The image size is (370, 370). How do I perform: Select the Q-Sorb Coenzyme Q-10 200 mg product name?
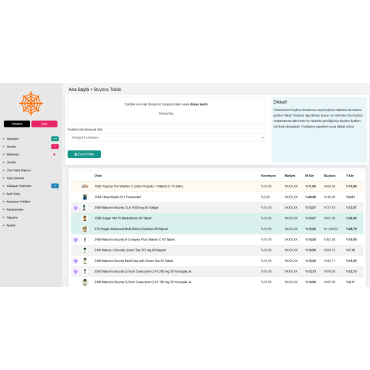tap(144, 272)
